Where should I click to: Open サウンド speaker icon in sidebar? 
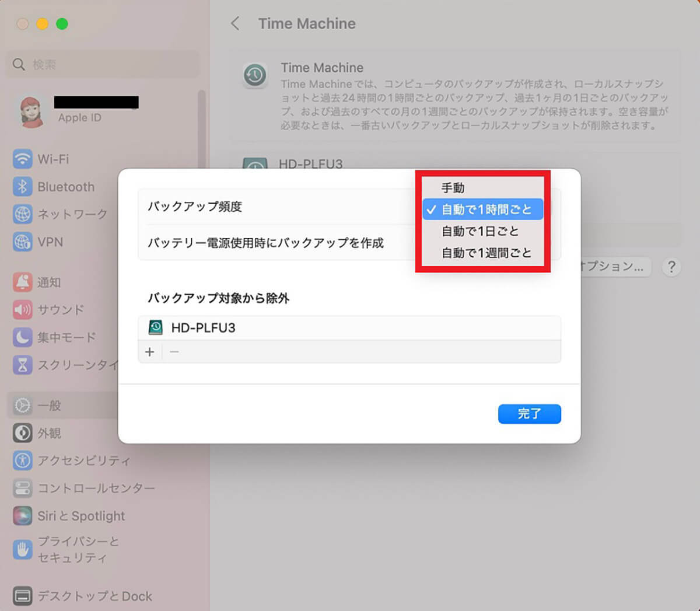[22, 310]
